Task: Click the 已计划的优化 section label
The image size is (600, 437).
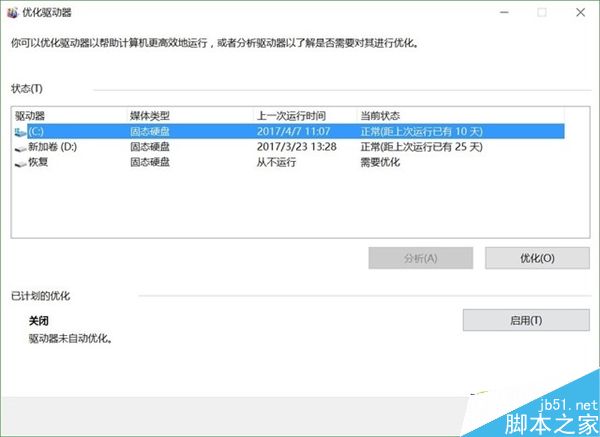Action: pos(41,296)
